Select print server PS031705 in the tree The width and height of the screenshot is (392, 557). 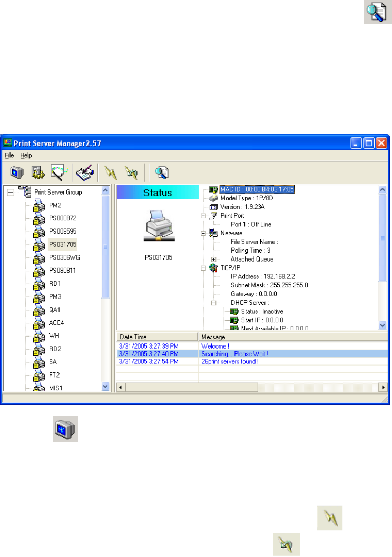coord(63,244)
